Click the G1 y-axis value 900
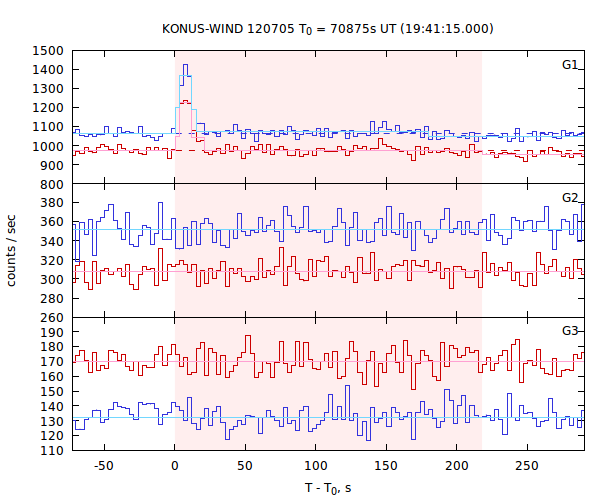600x500 pixels. [52, 165]
